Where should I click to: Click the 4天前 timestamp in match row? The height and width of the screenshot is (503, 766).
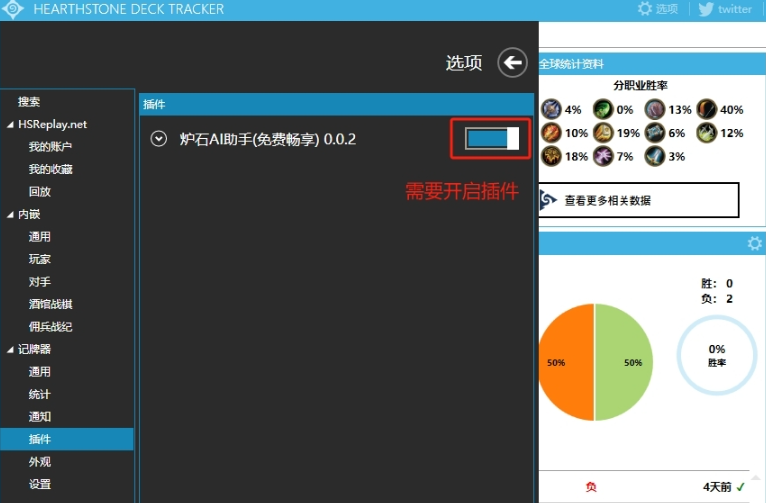(x=717, y=487)
